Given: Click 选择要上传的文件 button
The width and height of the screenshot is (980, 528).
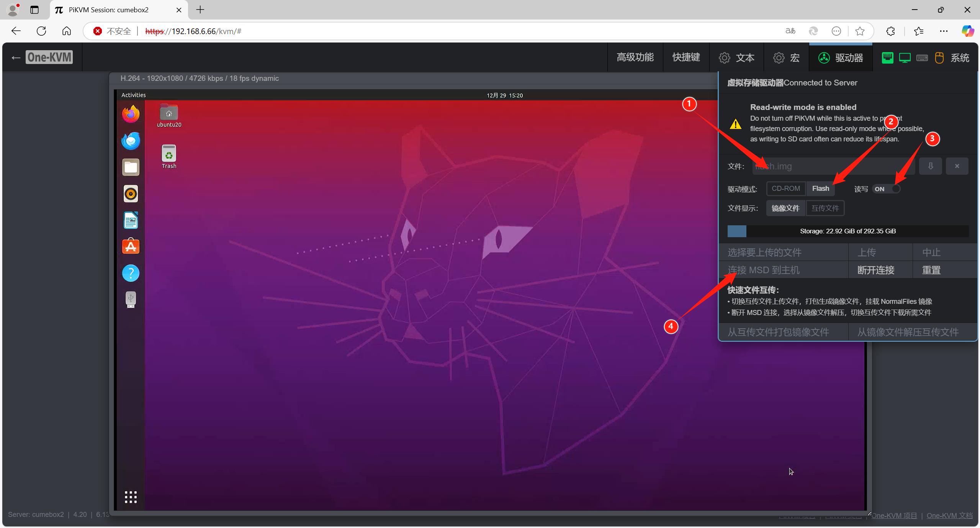Looking at the screenshot, I should [783, 253].
